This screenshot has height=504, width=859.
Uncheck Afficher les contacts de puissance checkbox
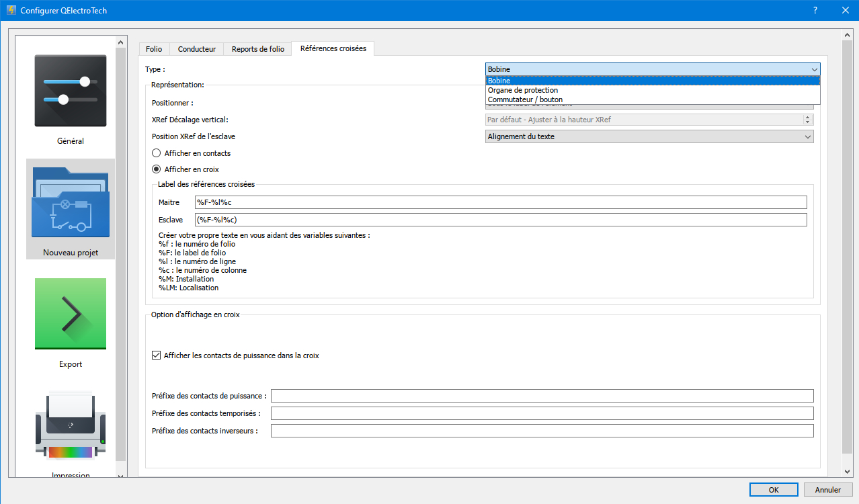point(157,355)
